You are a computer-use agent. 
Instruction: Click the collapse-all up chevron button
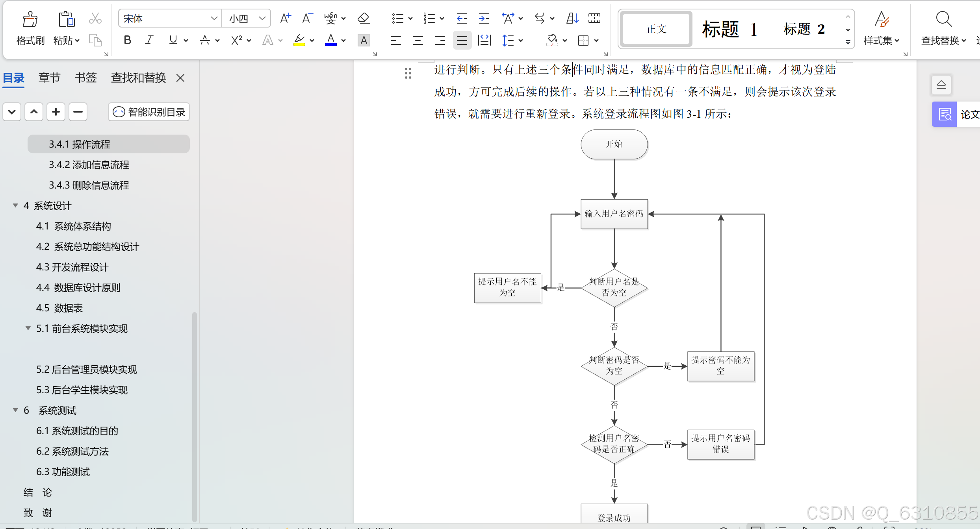[34, 112]
